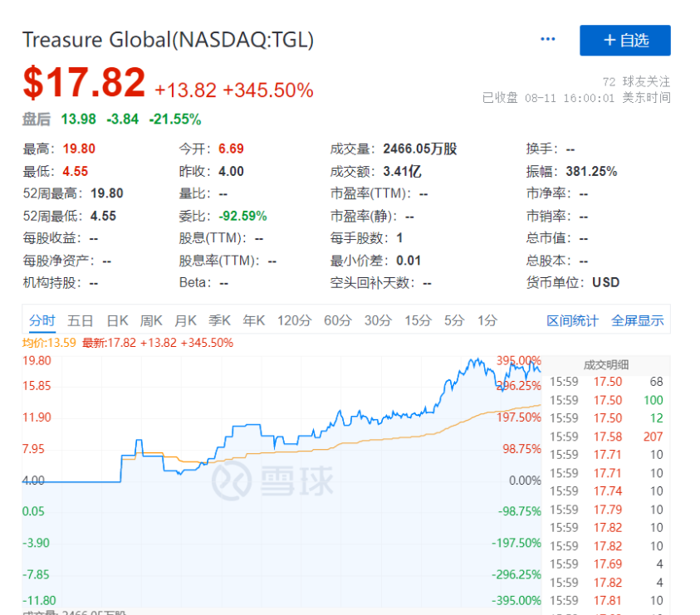Open the 月K monthly candlestick tab
This screenshot has height=615, width=700.
coord(186,320)
